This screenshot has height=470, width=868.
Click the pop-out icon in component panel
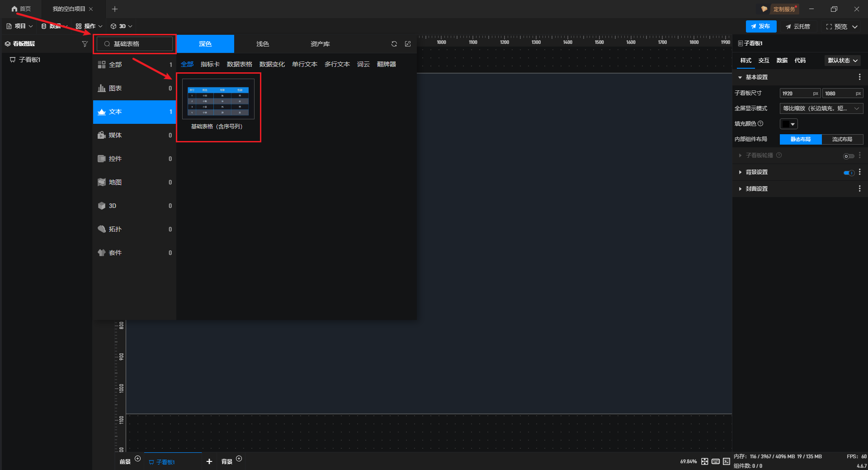(x=408, y=44)
